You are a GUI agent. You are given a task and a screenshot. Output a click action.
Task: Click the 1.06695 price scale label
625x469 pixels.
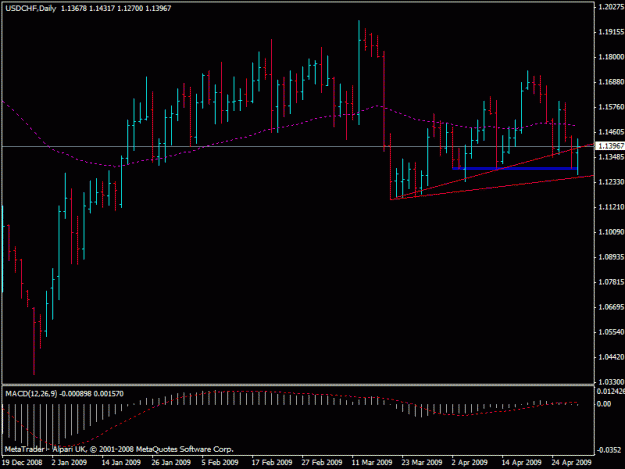611,307
